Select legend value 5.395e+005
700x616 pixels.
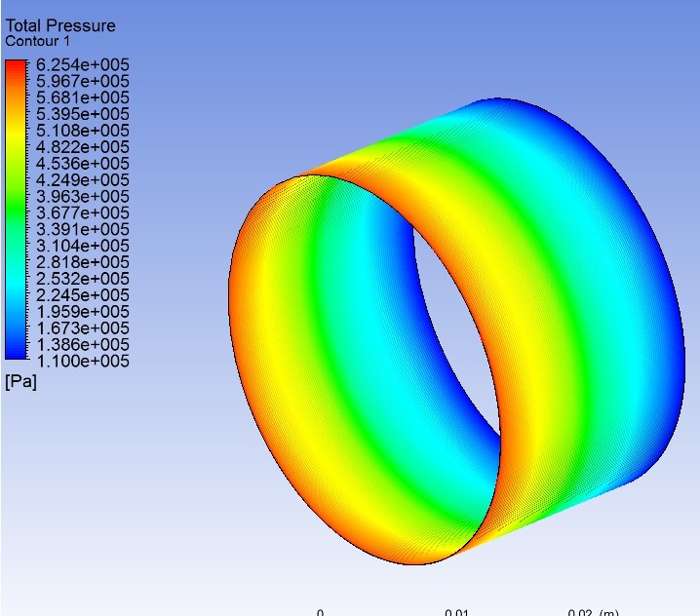83,114
